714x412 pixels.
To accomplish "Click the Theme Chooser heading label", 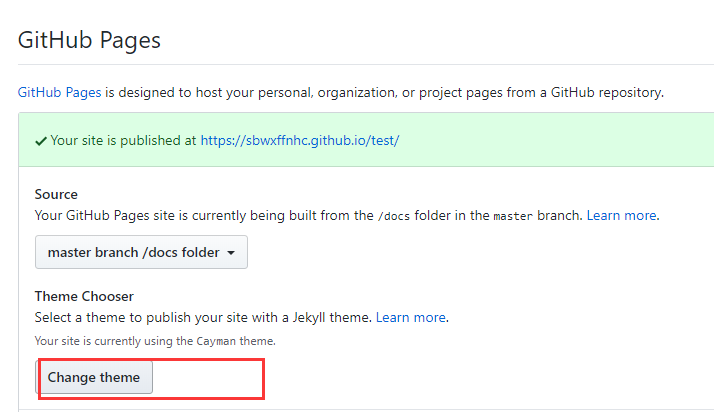I will coord(84,296).
